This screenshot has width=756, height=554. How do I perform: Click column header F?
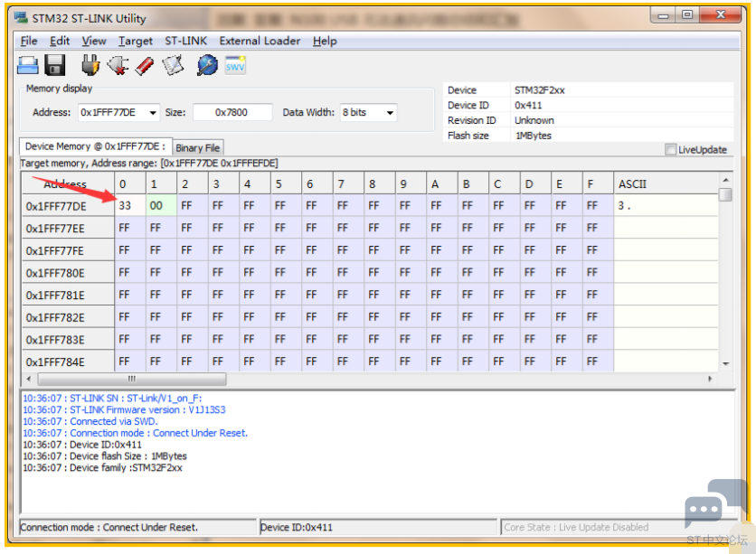[x=598, y=184]
